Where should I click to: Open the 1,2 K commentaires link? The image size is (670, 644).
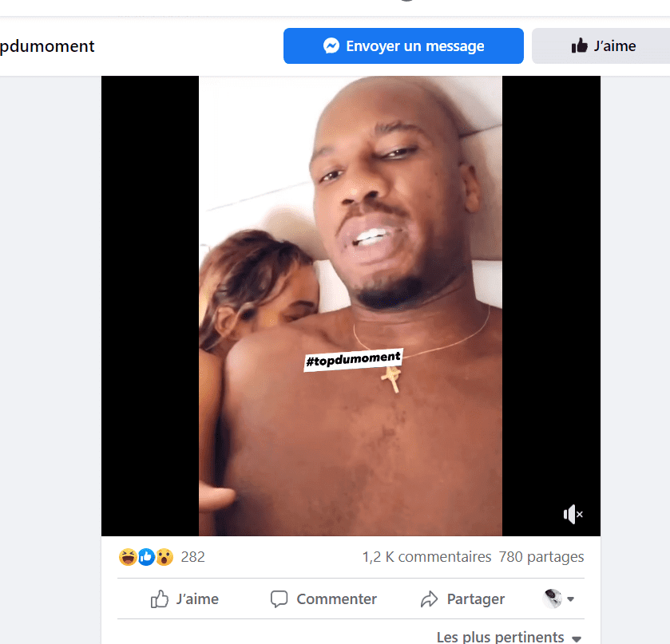click(x=426, y=557)
